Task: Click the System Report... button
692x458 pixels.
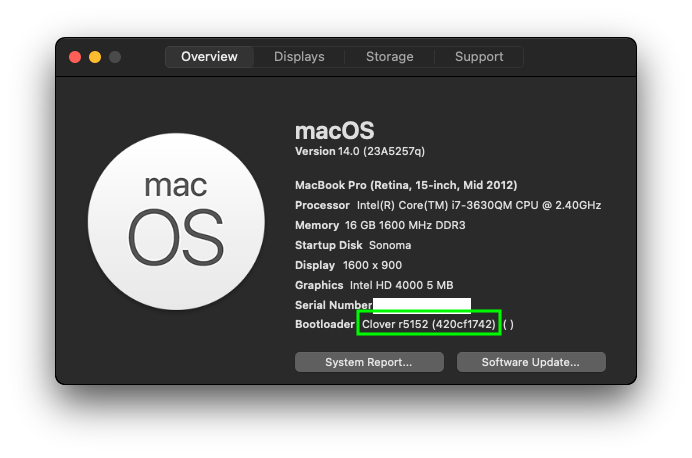Action: (x=369, y=362)
